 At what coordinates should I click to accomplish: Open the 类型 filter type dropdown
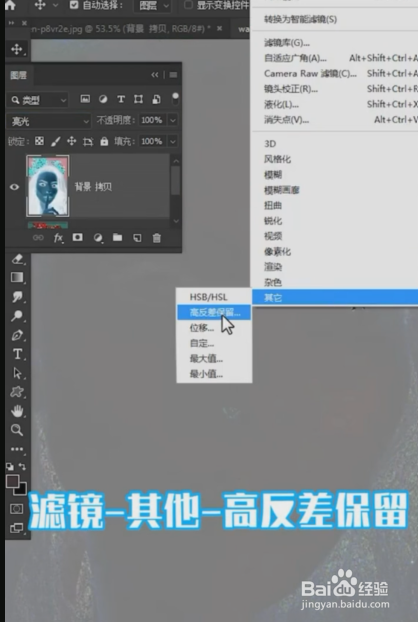tap(38, 100)
